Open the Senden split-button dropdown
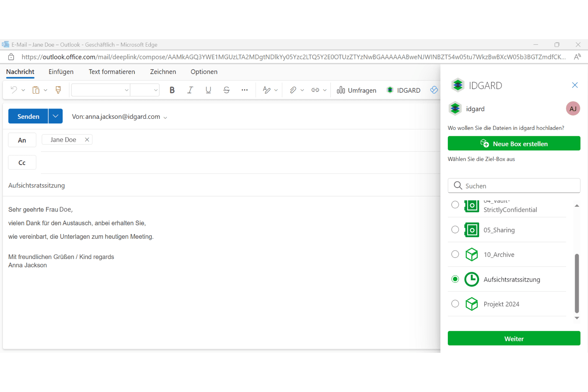This screenshot has width=588, height=392. click(x=56, y=116)
